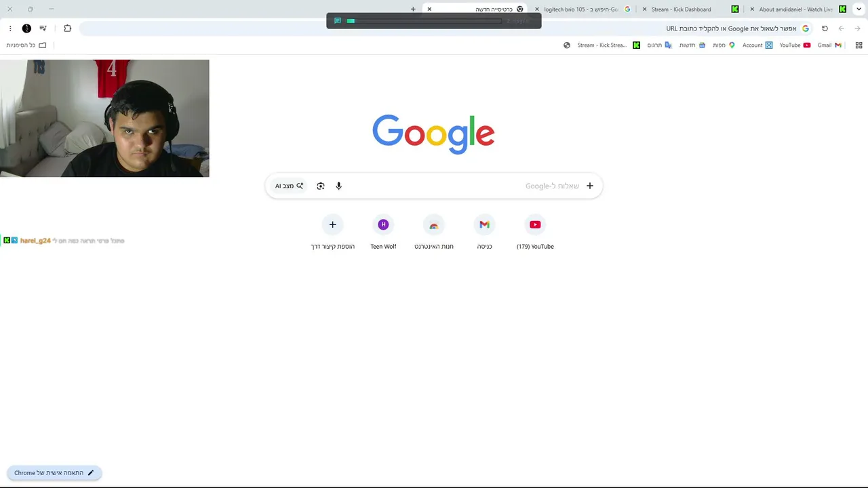
Task: Open תרגום Translate bookmark
Action: pyautogui.click(x=659, y=45)
